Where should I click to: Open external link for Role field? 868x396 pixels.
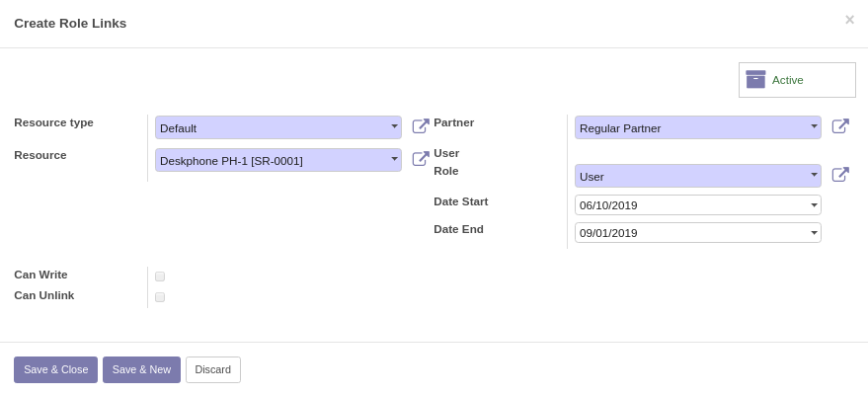click(840, 175)
